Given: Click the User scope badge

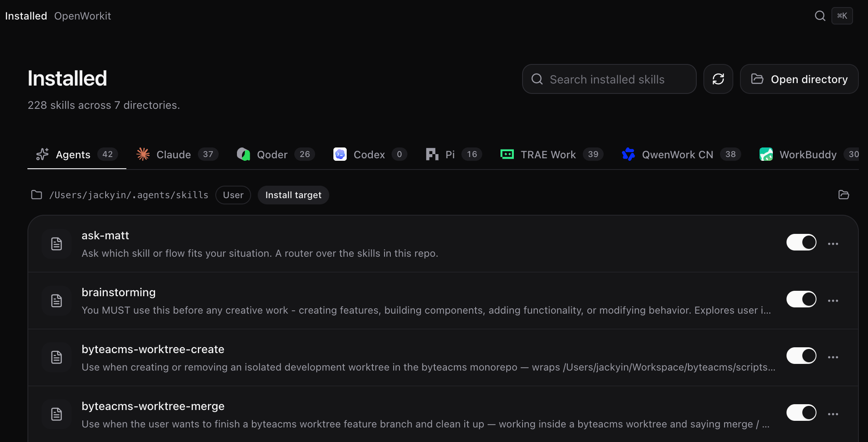Looking at the screenshot, I should (x=233, y=195).
